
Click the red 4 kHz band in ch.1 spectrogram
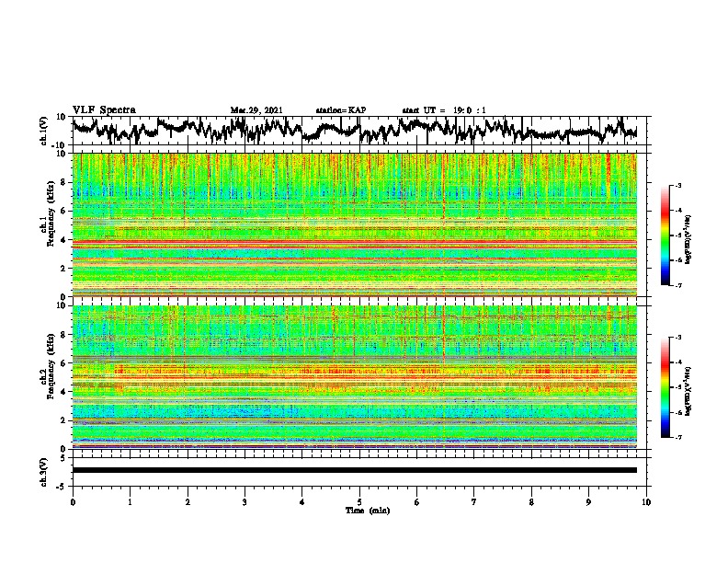354,242
